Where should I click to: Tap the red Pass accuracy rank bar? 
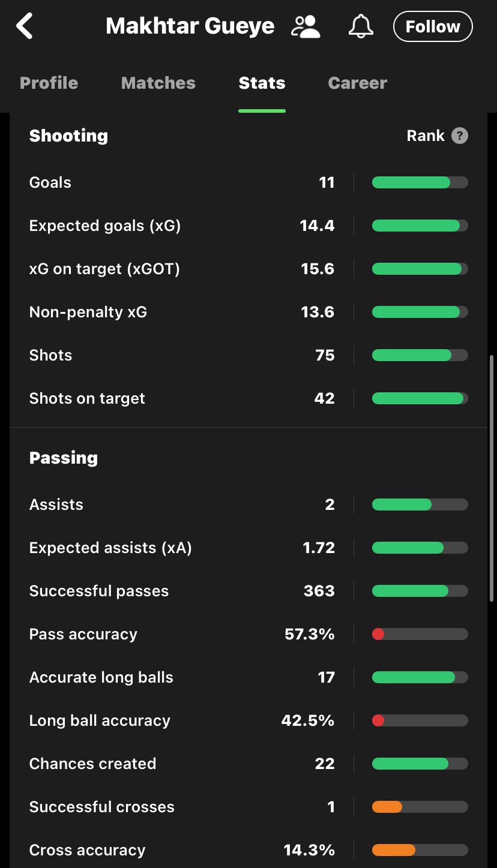[420, 634]
